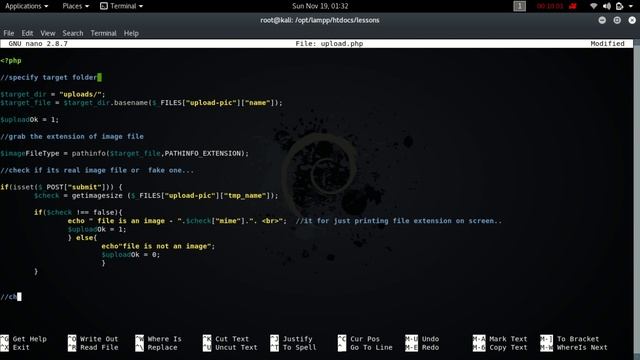Open the clock showing Sun Nov 19, 01:32
This screenshot has height=360, width=640.
(x=320, y=6)
